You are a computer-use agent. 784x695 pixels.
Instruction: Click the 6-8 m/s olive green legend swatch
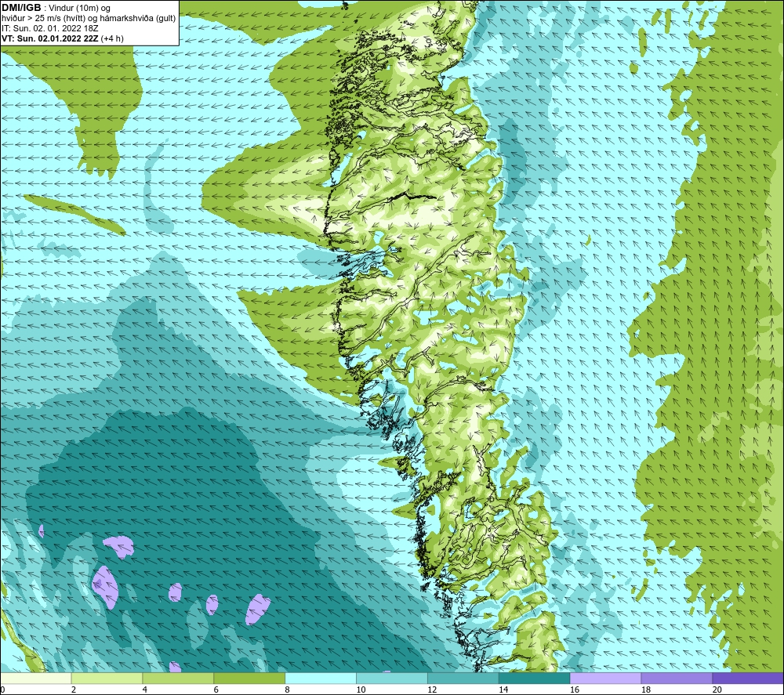click(249, 678)
